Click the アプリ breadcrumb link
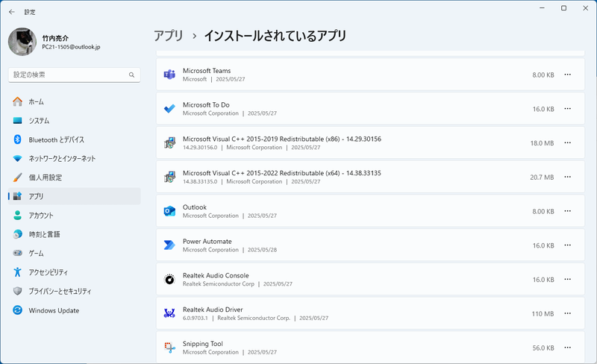Viewport: 597px width, 364px height. (169, 36)
